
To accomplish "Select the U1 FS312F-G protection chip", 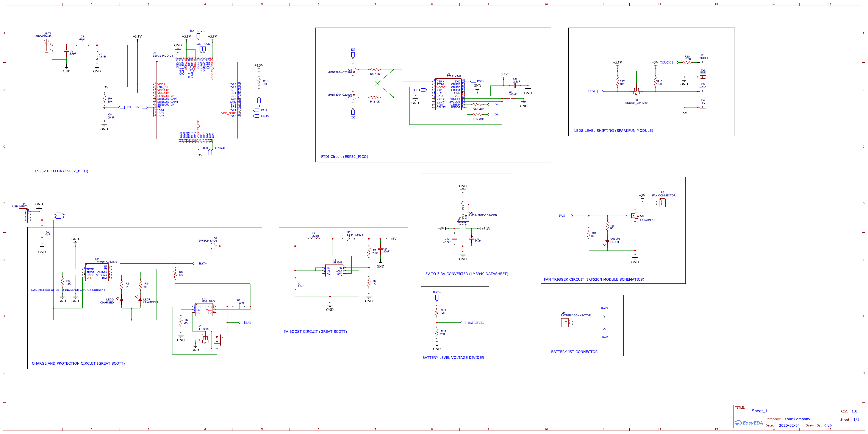I will tap(204, 310).
